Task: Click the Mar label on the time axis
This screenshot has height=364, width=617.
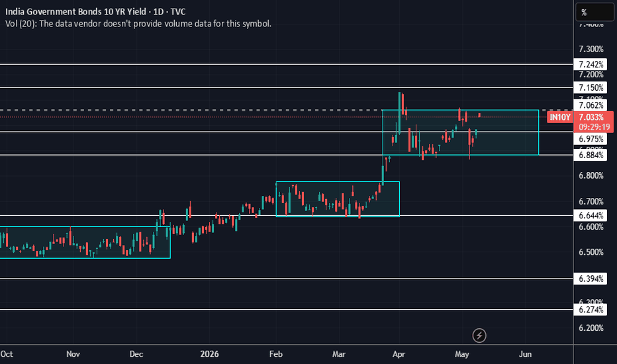Action: pos(339,354)
